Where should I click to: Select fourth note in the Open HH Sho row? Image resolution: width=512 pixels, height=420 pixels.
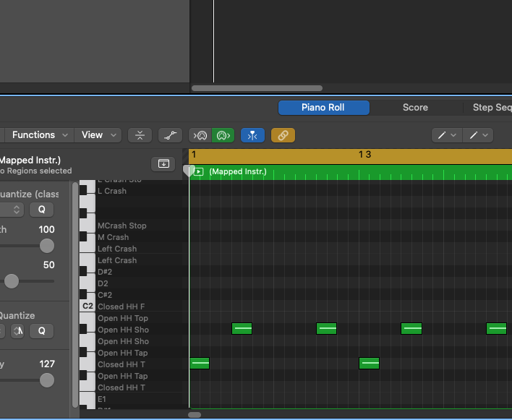coord(496,329)
